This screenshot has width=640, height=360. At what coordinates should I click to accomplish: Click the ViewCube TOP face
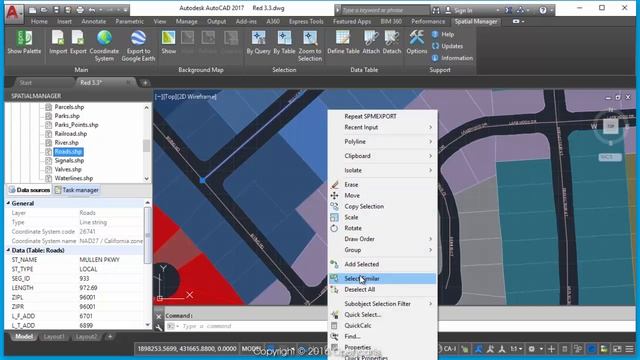pos(611,126)
